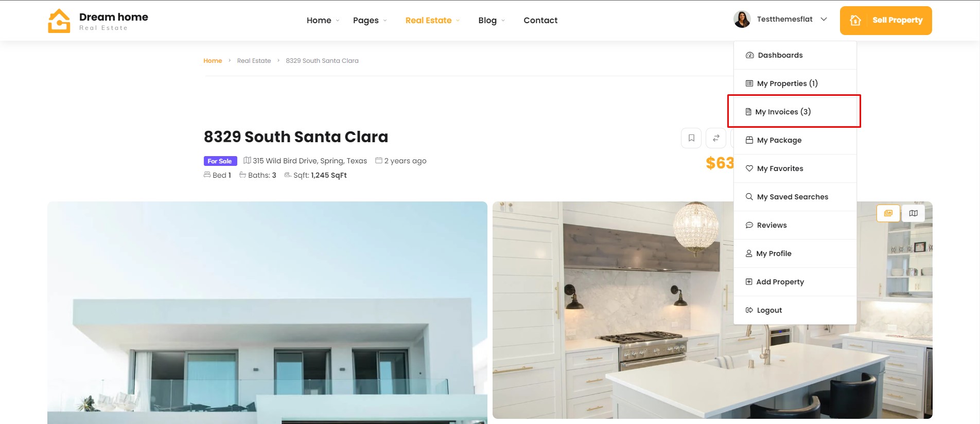
Task: Switch to the map view icon
Action: point(913,213)
